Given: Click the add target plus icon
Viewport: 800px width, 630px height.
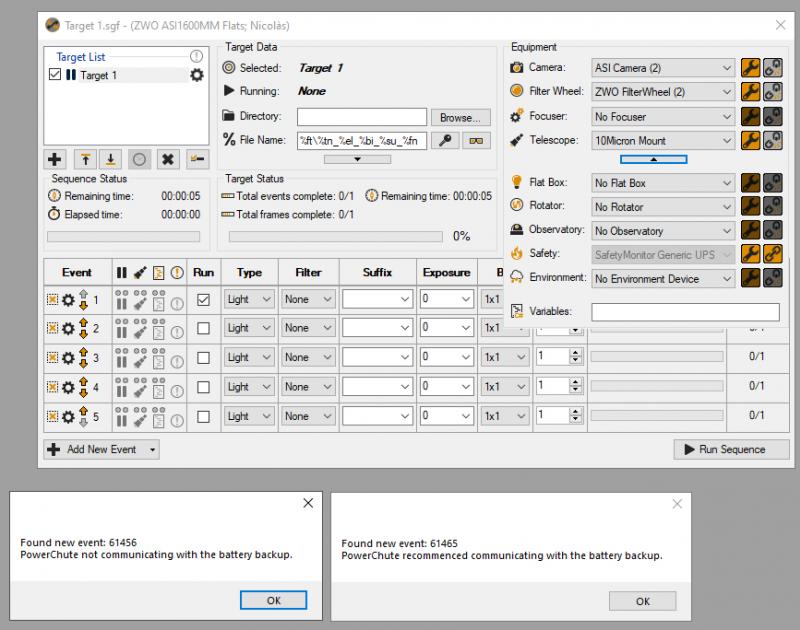Looking at the screenshot, I should (x=55, y=158).
